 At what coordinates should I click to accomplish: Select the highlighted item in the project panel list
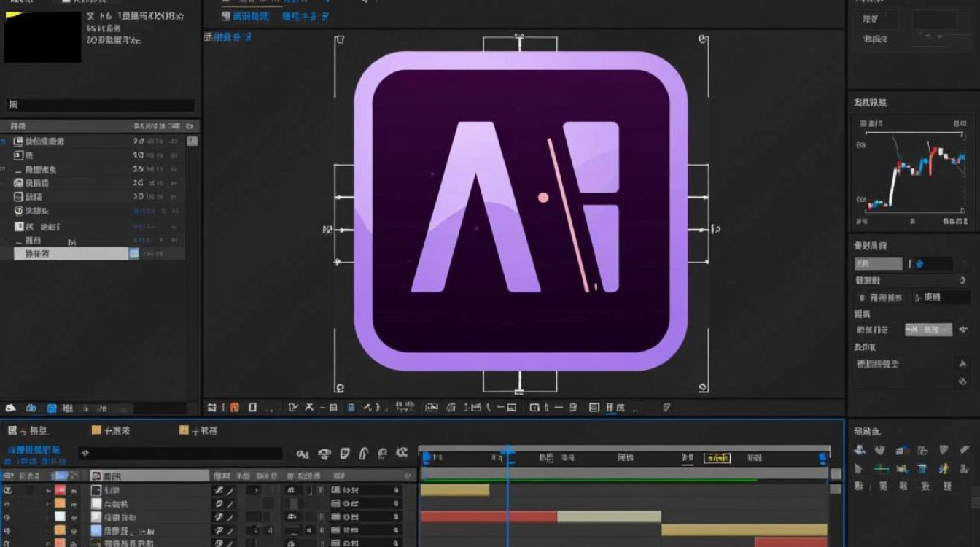(x=71, y=254)
